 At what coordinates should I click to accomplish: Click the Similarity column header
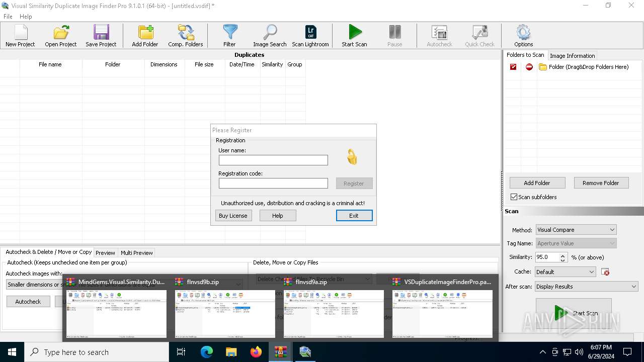(272, 64)
